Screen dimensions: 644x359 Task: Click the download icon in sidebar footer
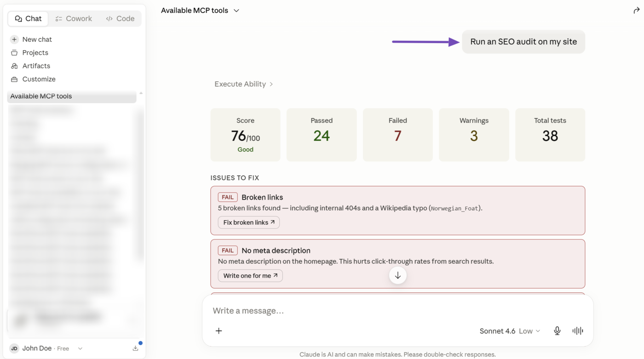135,348
